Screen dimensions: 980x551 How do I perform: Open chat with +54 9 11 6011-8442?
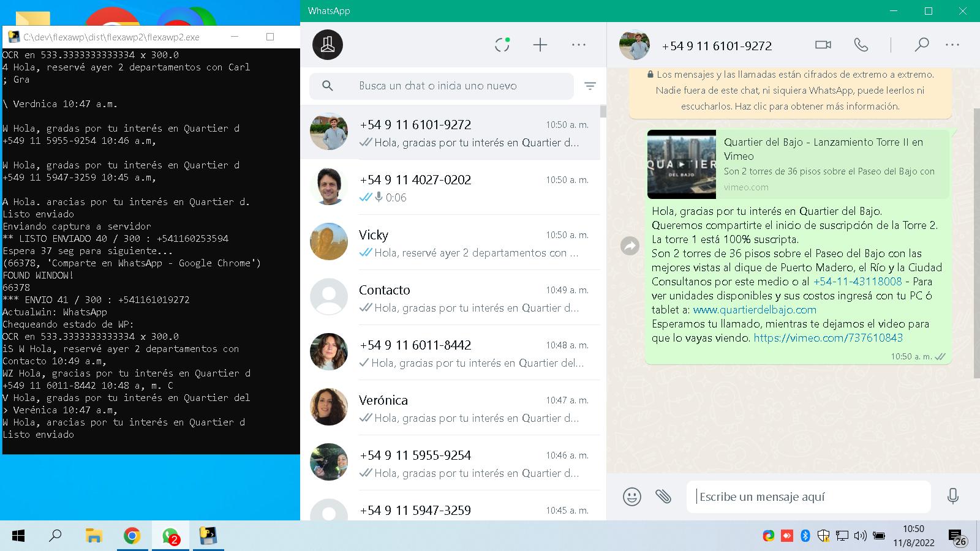click(450, 353)
